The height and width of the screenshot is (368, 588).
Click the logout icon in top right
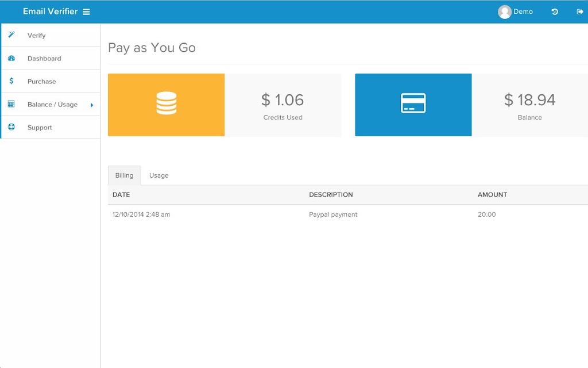click(580, 11)
